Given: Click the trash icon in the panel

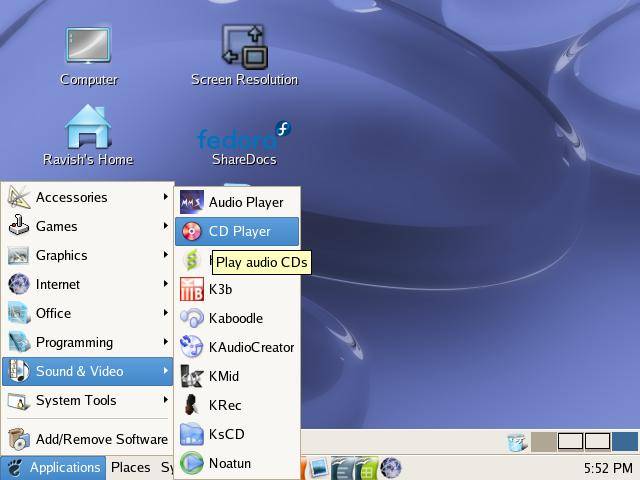Looking at the screenshot, I should 516,442.
